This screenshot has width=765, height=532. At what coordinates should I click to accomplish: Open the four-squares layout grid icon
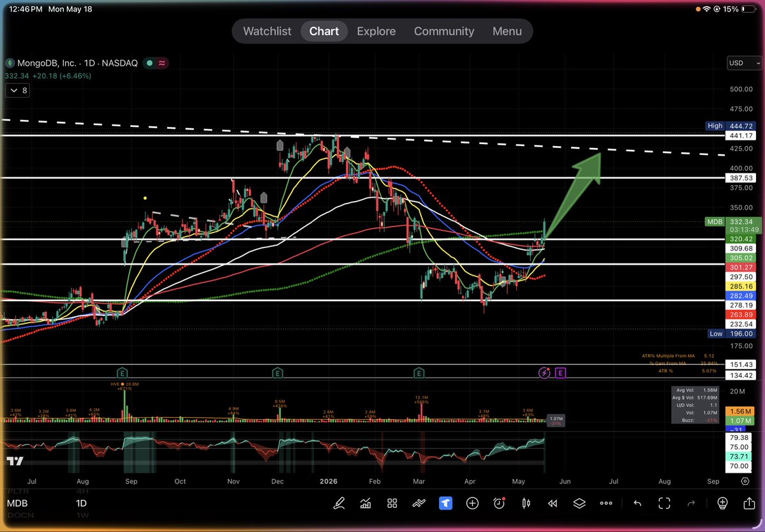[x=392, y=503]
